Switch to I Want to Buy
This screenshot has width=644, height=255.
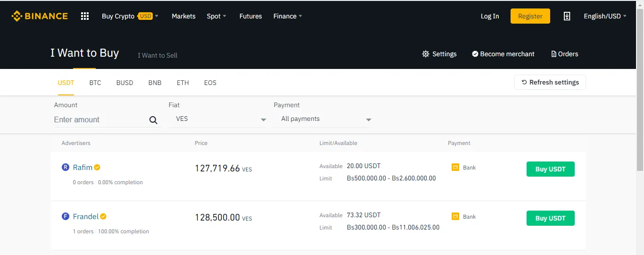pyautogui.click(x=85, y=53)
